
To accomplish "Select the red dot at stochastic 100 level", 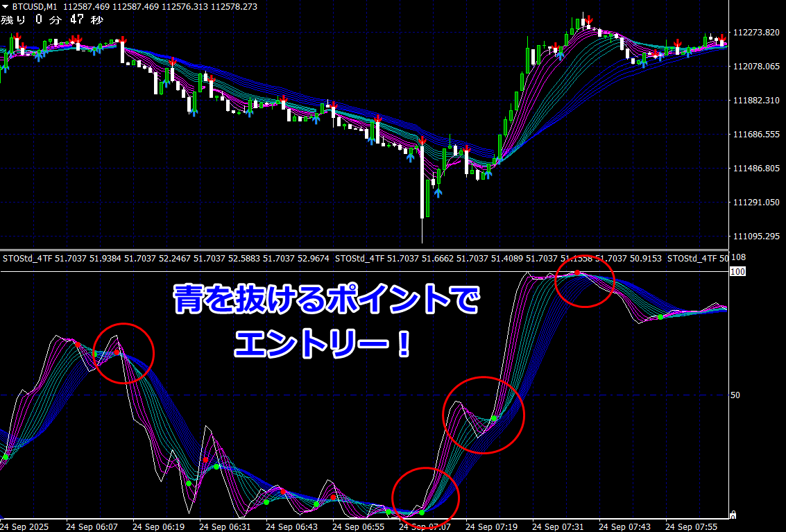I will 577,273.
